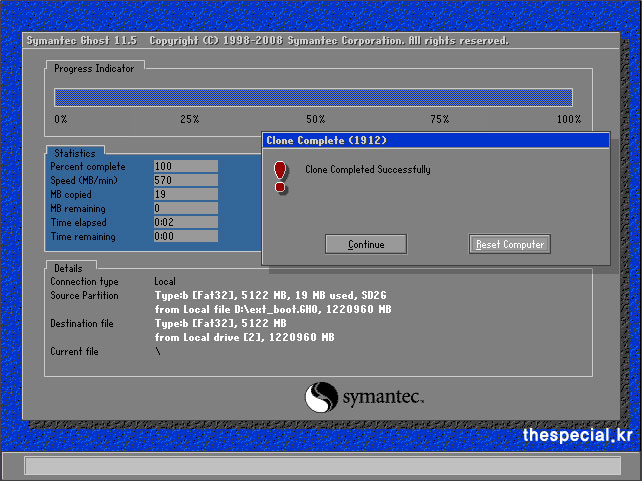The width and height of the screenshot is (642, 481).
Task: Click the completed progress indicator bar
Action: pyautogui.click(x=313, y=97)
